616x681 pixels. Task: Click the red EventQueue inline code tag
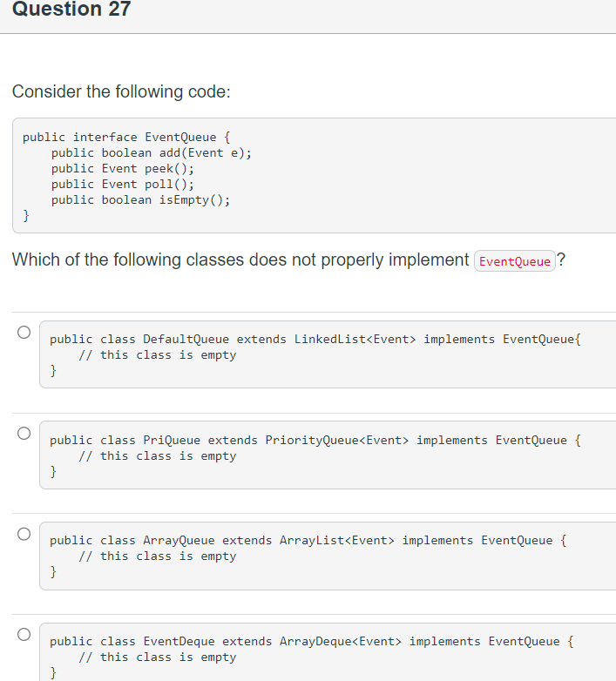click(x=514, y=261)
